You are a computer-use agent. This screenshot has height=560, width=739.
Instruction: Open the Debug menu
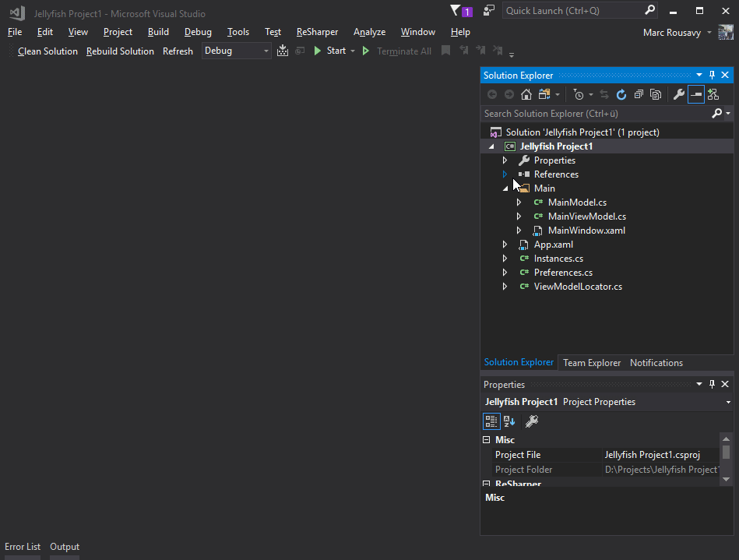198,32
